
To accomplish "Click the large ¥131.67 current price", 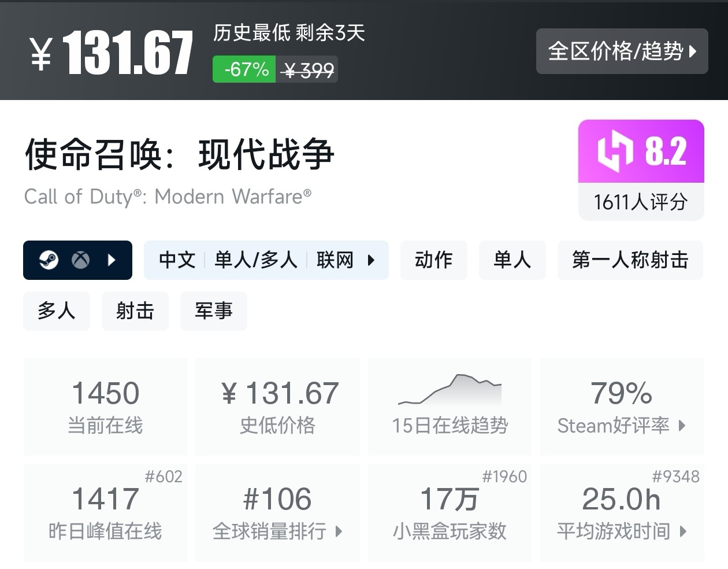I will click(112, 53).
